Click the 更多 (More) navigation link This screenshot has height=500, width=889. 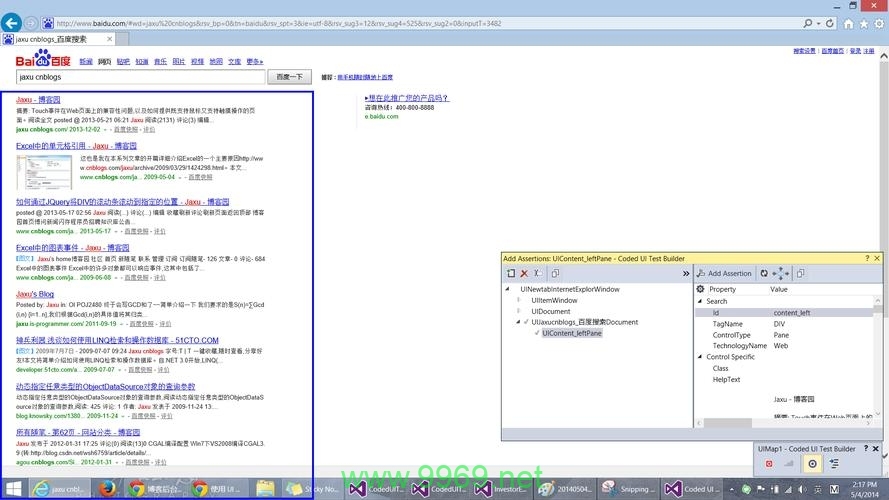255,62
